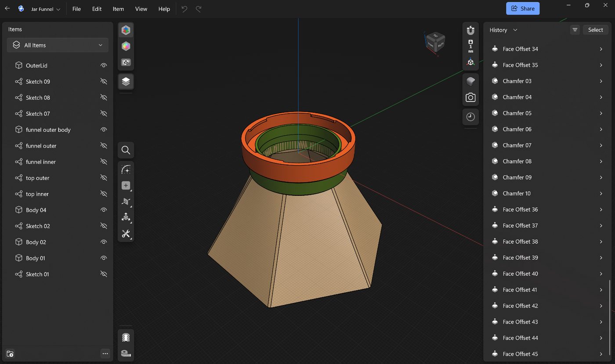The image size is (615, 364).
Task: Expand Face Offset 34 history step
Action: [x=601, y=49]
